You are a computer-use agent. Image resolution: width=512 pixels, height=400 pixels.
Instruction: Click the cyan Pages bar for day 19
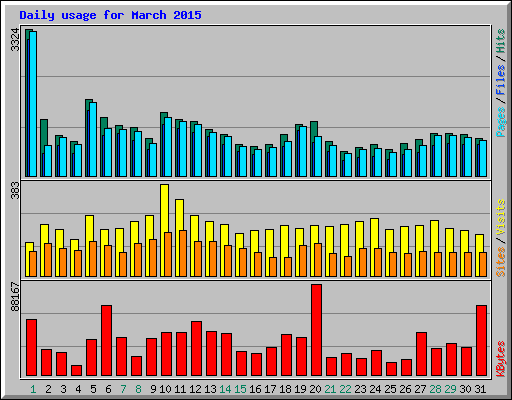(x=303, y=151)
